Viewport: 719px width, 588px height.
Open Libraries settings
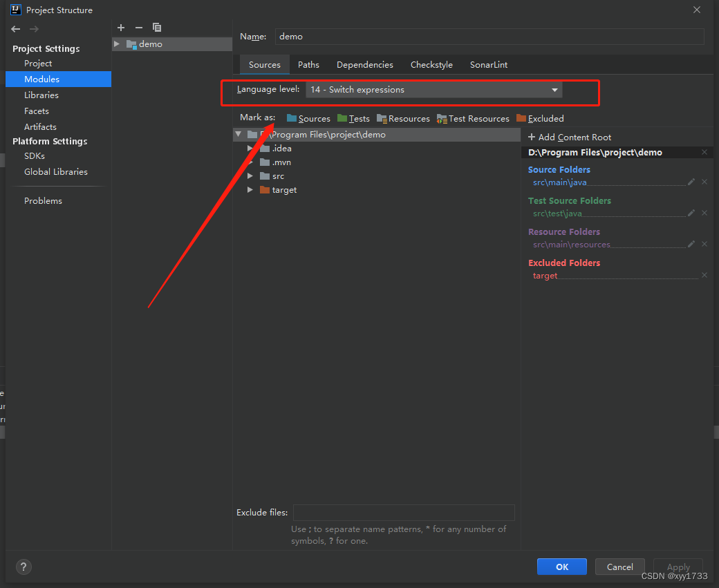(x=41, y=95)
